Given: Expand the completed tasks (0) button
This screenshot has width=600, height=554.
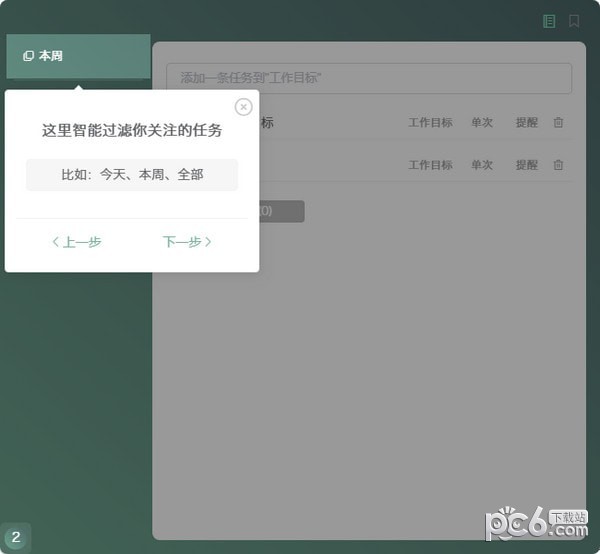Looking at the screenshot, I should pos(281,211).
